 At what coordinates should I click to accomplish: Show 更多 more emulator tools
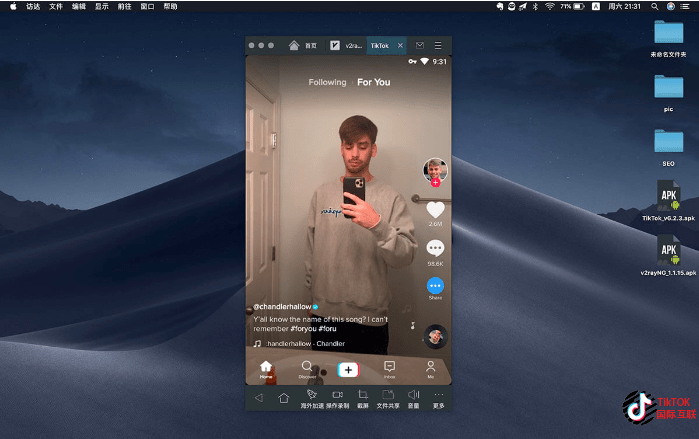[439, 399]
